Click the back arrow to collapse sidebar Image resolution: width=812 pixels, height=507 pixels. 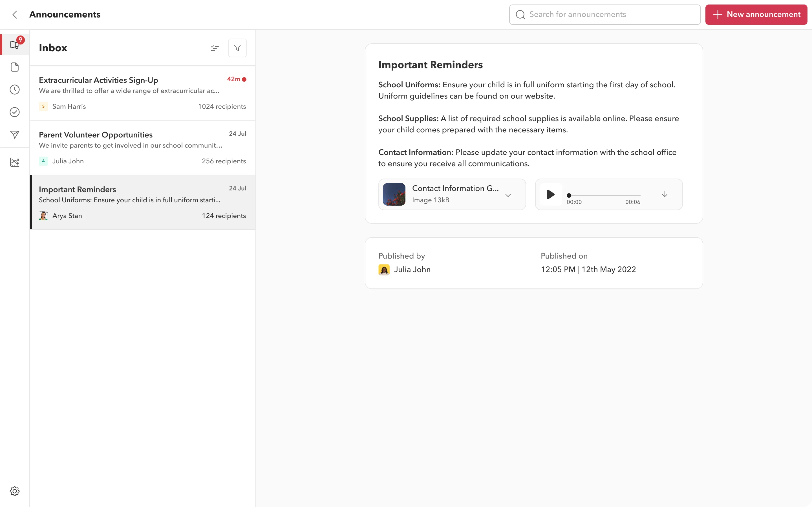click(x=15, y=14)
